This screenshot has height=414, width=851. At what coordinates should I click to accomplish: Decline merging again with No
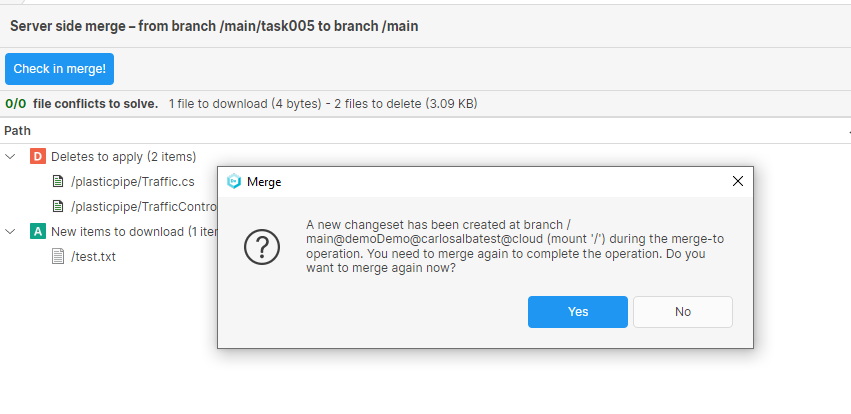click(x=683, y=312)
